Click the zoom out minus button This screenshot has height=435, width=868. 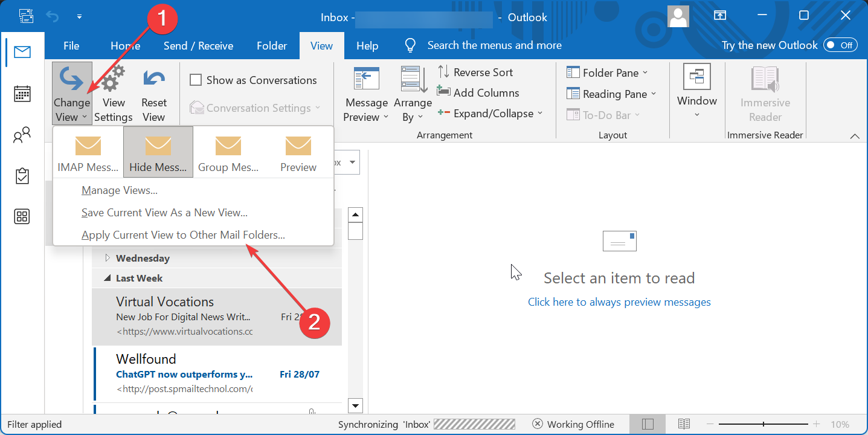710,424
